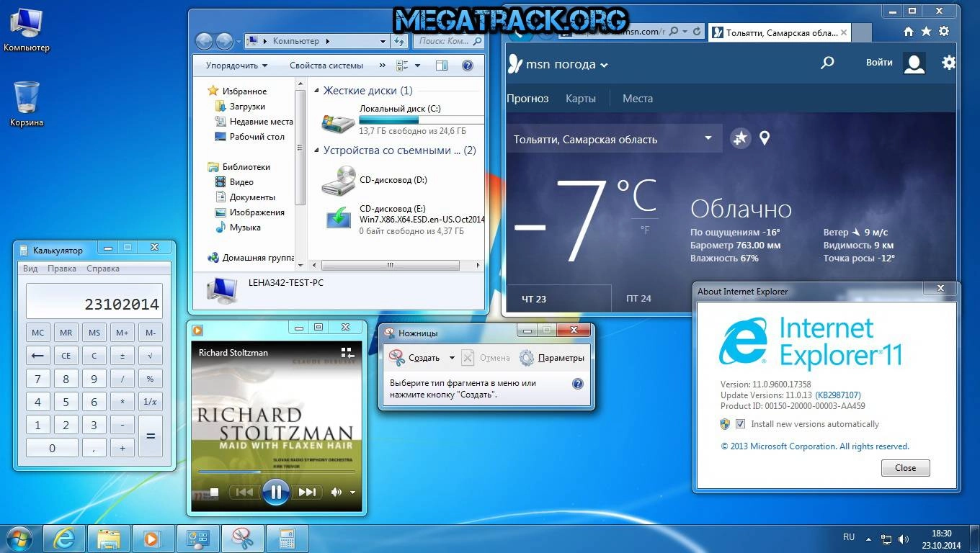Click Создать button in Ножницы

(x=415, y=358)
